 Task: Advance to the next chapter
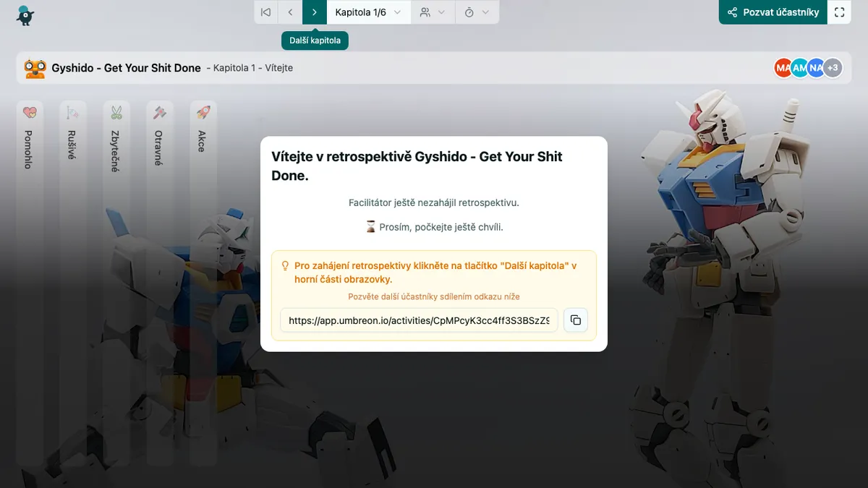click(x=315, y=12)
